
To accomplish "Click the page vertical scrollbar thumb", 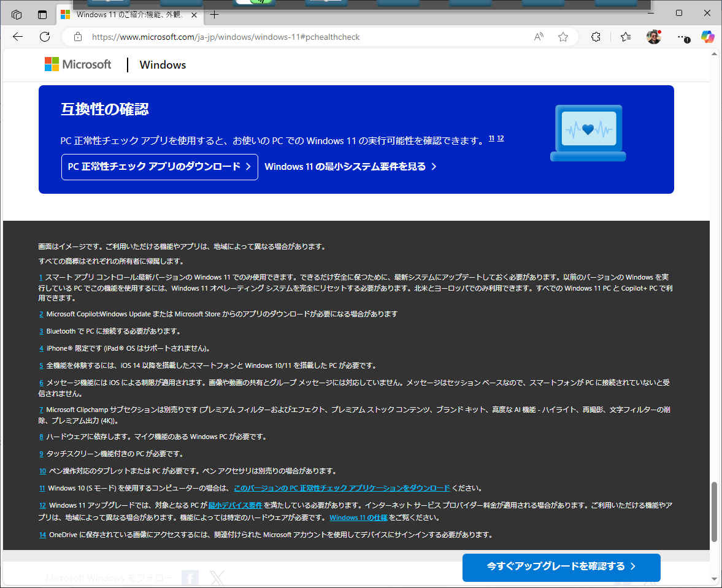I will click(x=714, y=511).
